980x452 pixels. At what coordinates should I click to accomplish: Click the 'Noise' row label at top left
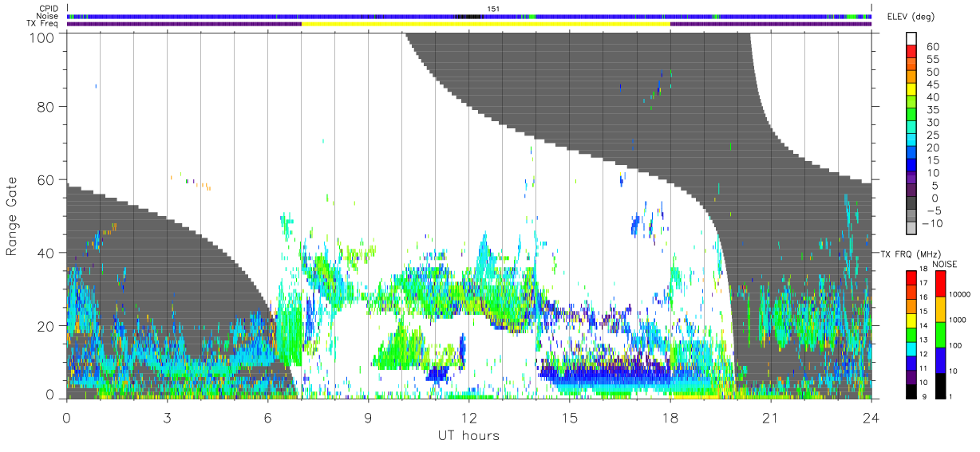(48, 16)
